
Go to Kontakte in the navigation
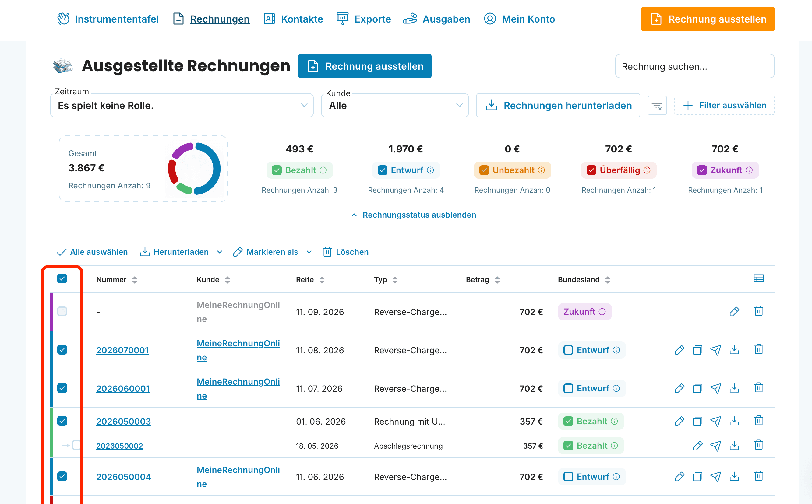coord(293,19)
